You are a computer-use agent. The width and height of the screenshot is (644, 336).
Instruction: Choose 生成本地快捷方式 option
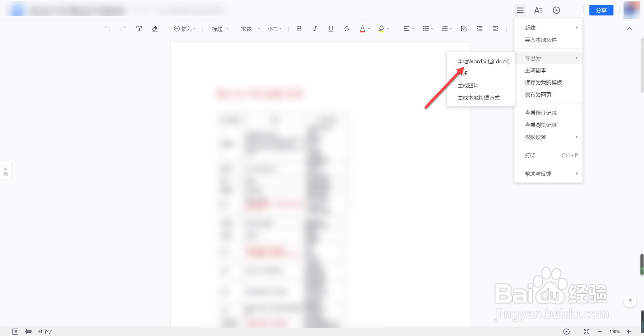click(481, 97)
